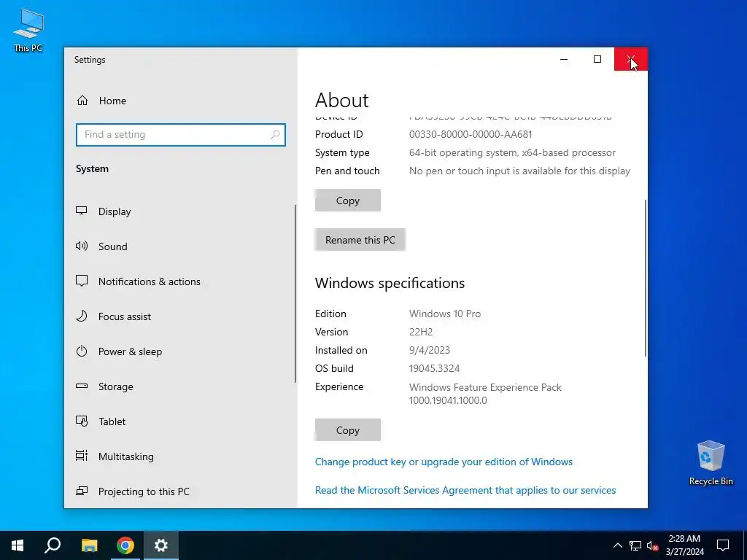
Task: Close the Settings window
Action: coord(631,59)
